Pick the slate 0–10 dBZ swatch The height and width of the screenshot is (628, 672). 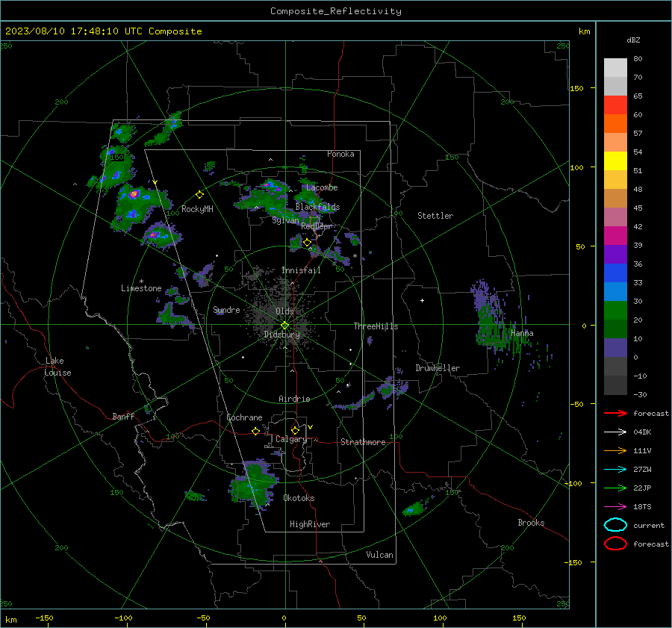click(x=615, y=348)
